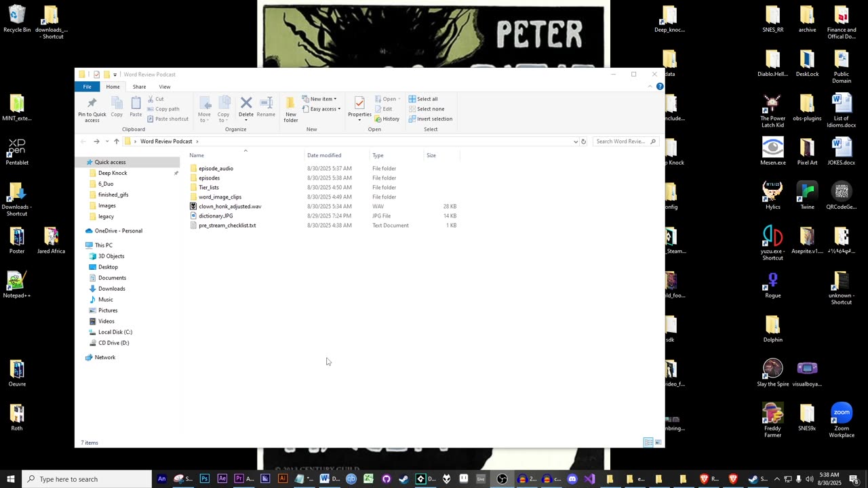Expand the Delete button dropdown arrow
The height and width of the screenshot is (488, 868).
point(246,120)
